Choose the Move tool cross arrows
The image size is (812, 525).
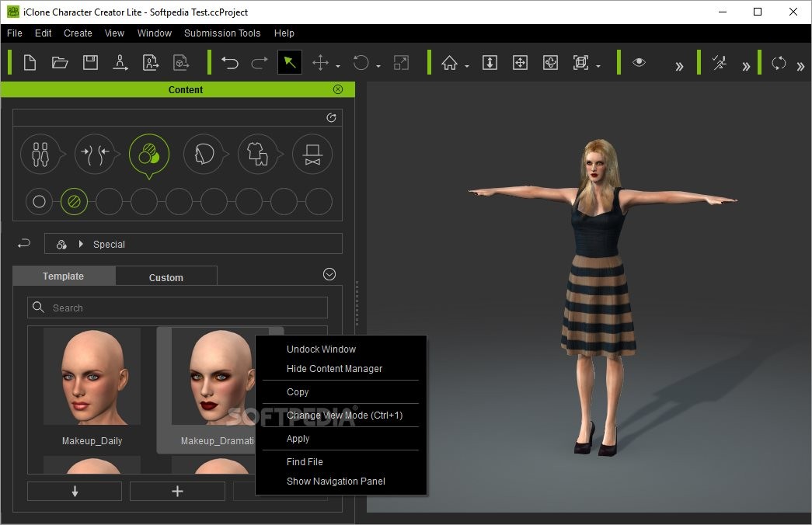point(321,63)
